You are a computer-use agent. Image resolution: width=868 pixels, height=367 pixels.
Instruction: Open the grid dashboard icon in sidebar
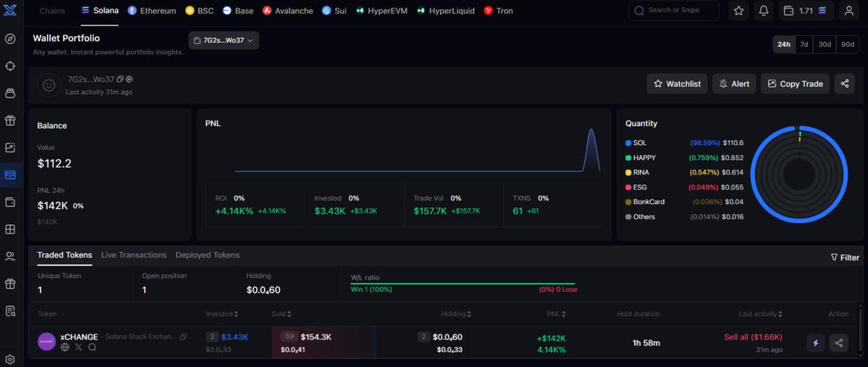point(10,229)
